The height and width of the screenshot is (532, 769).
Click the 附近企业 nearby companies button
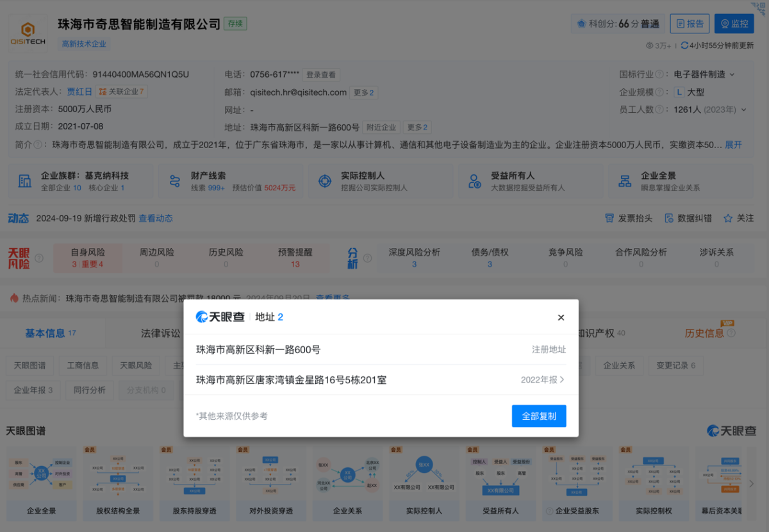(381, 127)
